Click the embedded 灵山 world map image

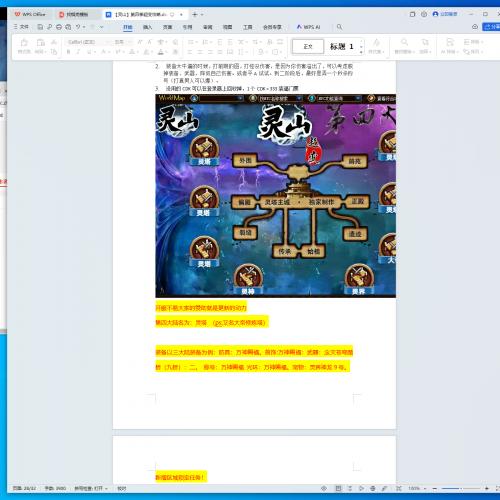coord(275,196)
